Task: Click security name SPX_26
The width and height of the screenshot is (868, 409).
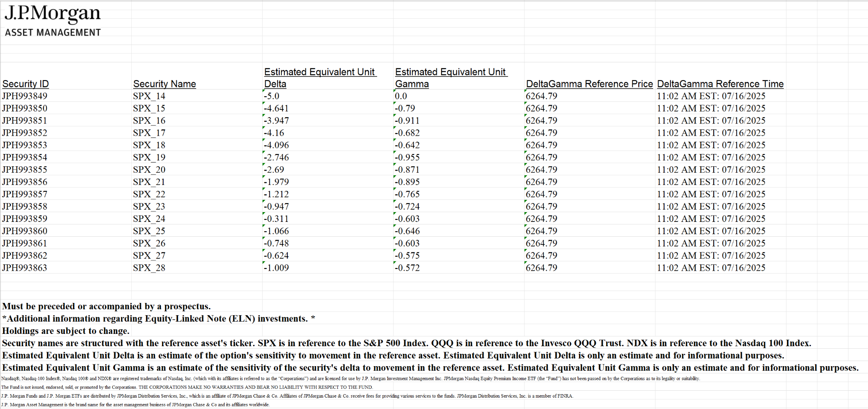Action: click(x=149, y=244)
